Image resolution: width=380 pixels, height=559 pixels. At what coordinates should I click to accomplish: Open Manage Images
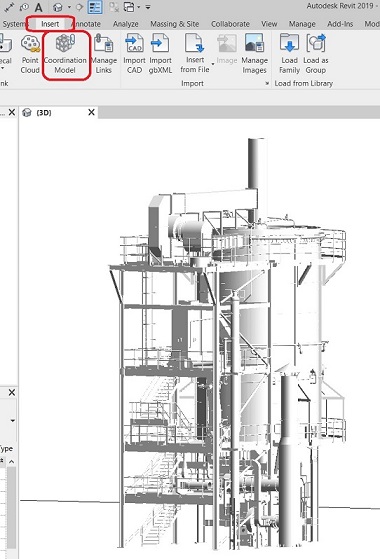pos(254,55)
